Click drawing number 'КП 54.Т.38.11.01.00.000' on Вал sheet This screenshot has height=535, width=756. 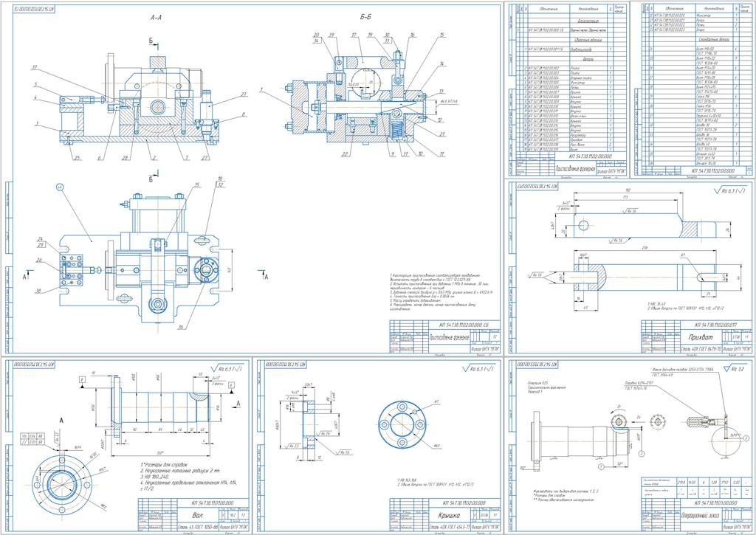tap(213, 503)
